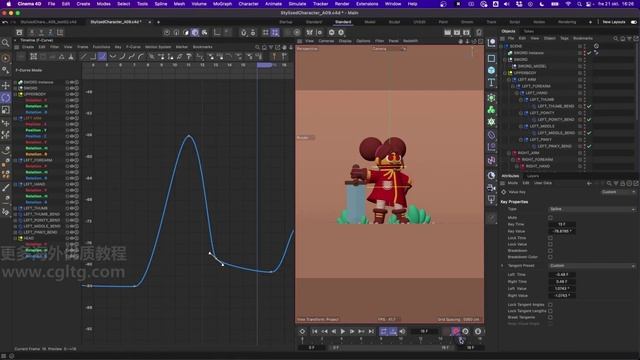Open the Spline rectangle object icon

click(x=491, y=58)
